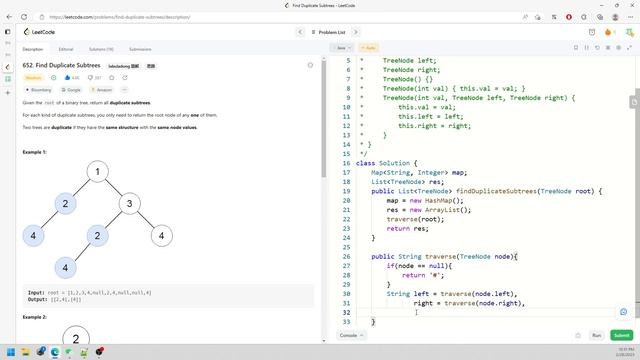The height and width of the screenshot is (360, 640).
Task: Open the Editorial tab
Action: click(x=66, y=49)
